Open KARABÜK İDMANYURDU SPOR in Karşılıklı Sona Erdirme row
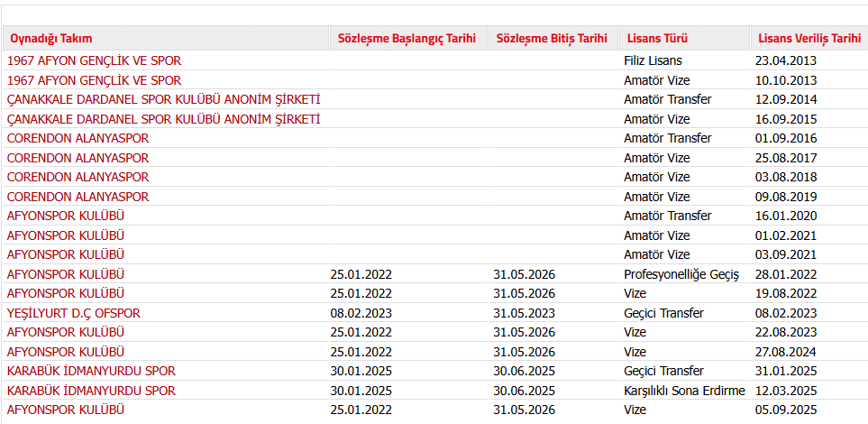 91,391
